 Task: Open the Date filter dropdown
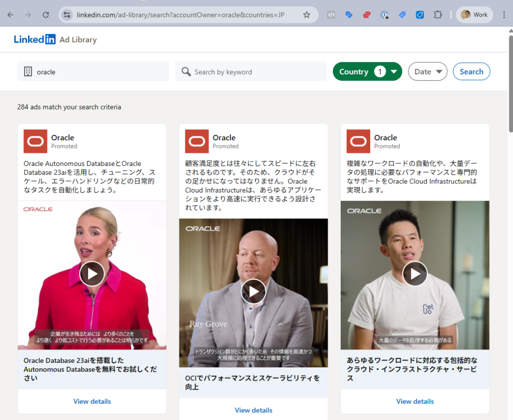point(427,72)
